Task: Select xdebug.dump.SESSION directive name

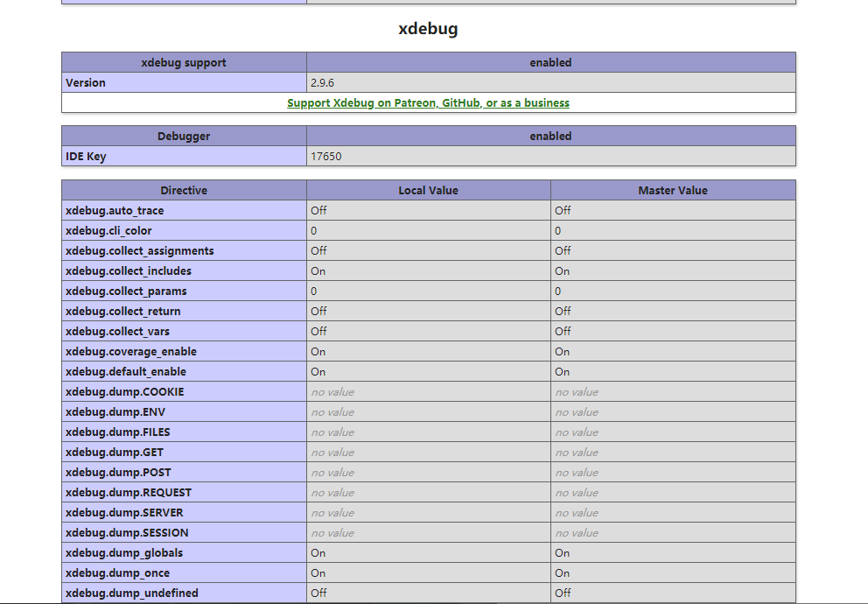Action: click(127, 533)
